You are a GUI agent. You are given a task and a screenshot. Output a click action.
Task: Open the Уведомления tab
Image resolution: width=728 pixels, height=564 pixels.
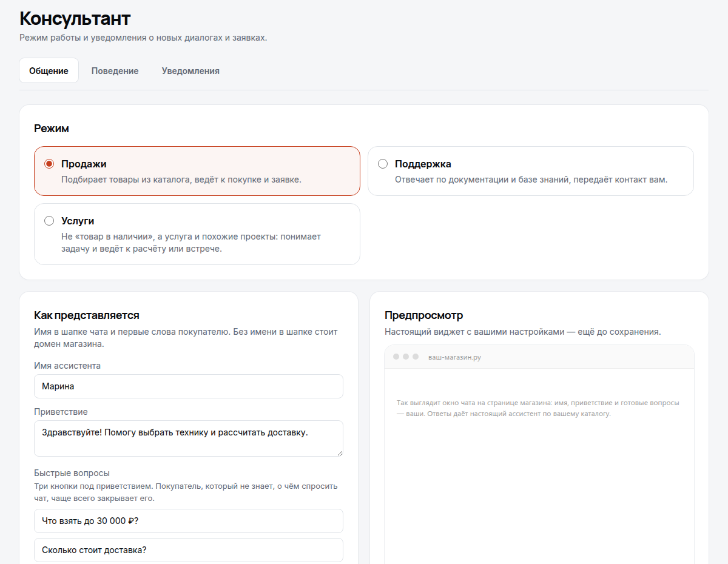pos(190,70)
